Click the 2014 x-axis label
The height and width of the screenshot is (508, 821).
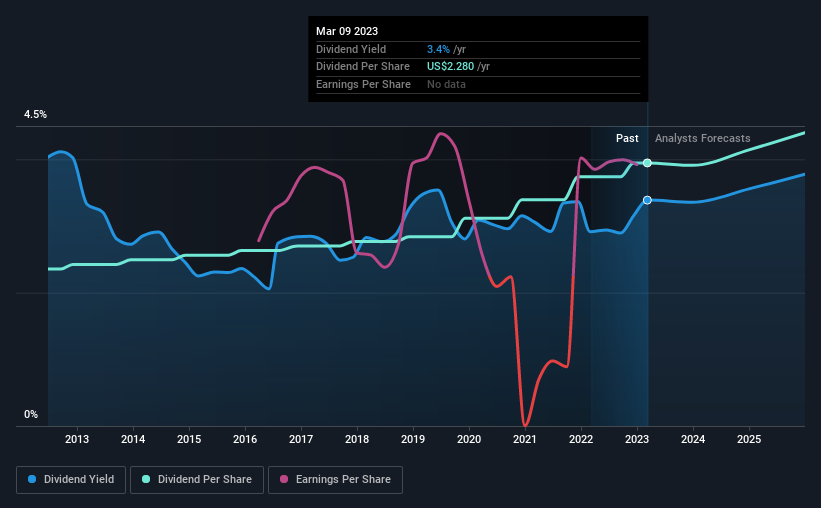click(133, 439)
